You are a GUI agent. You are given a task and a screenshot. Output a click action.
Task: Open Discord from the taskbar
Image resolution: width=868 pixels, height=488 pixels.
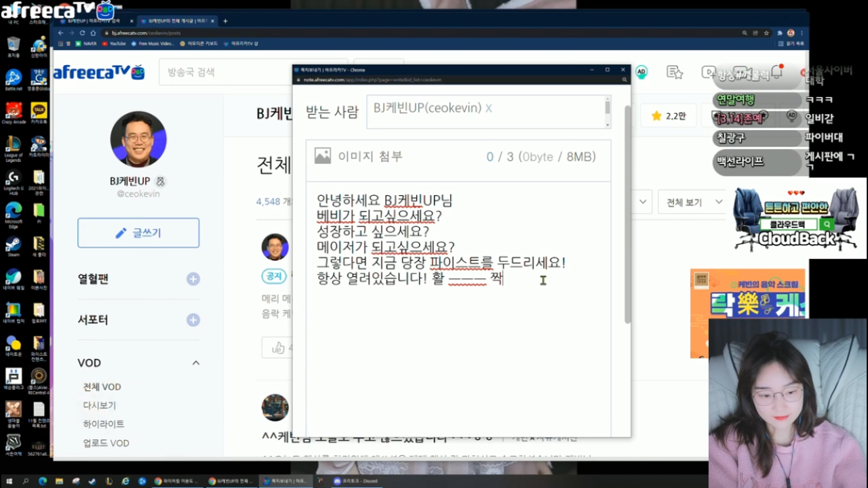coord(355,481)
